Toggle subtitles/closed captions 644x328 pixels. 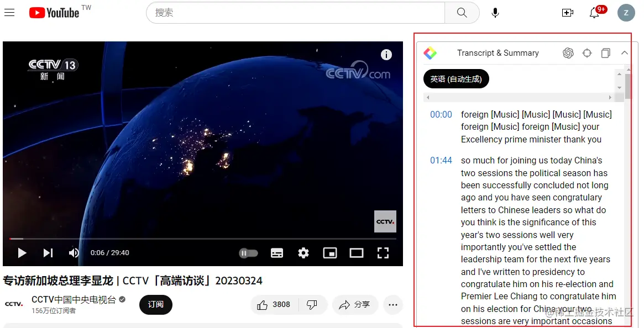[277, 253]
